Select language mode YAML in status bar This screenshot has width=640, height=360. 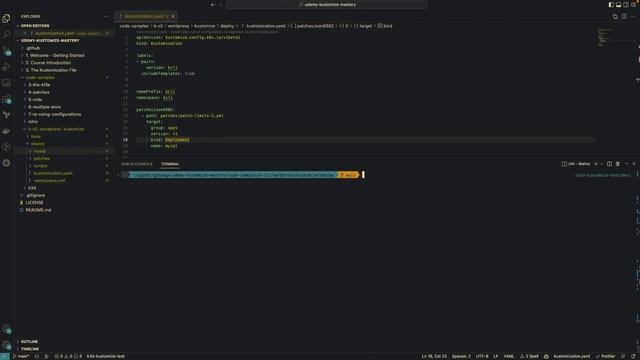pyautogui.click(x=509, y=356)
